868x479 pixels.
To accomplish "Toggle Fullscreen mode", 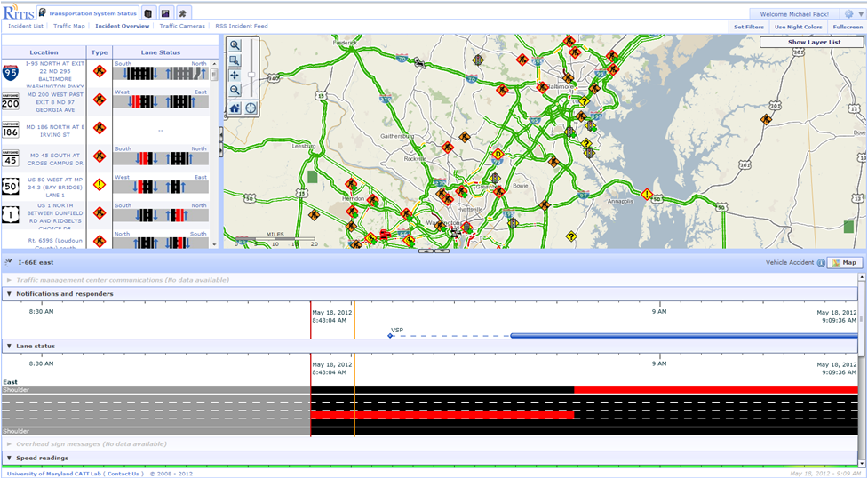I will coord(847,27).
